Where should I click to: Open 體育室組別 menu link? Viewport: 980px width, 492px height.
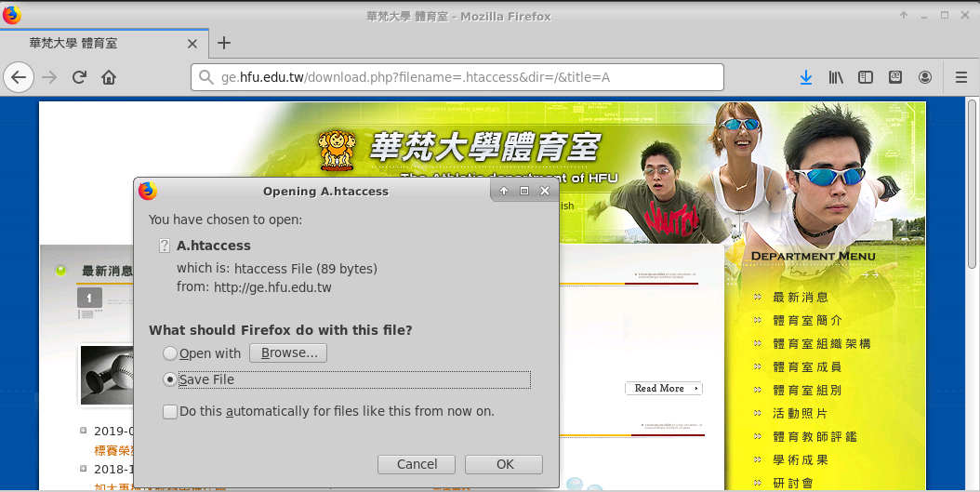[x=807, y=390]
